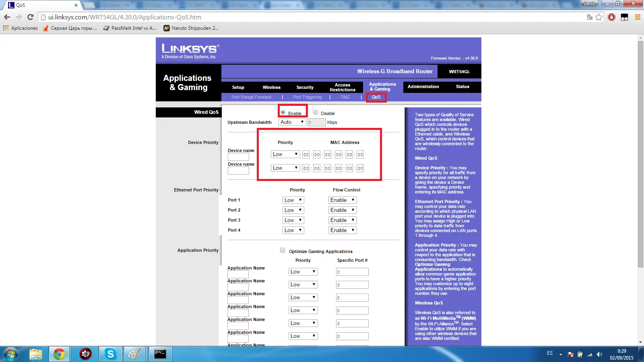
Task: Open the Access Restrictions tab
Action: (342, 87)
